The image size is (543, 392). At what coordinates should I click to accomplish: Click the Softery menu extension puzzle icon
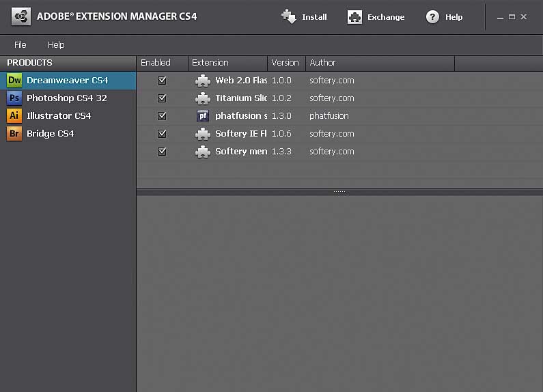203,152
